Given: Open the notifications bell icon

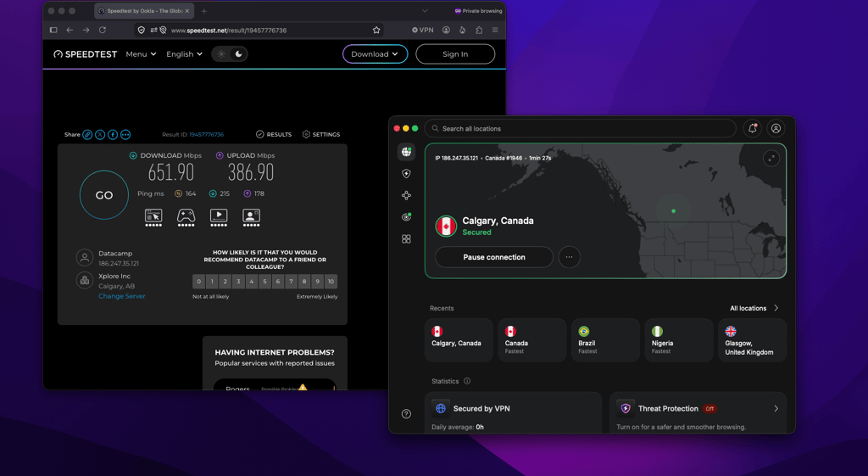Looking at the screenshot, I should (753, 129).
